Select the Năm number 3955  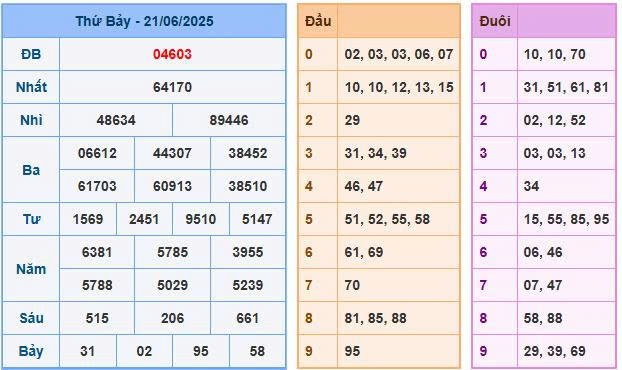point(248,252)
